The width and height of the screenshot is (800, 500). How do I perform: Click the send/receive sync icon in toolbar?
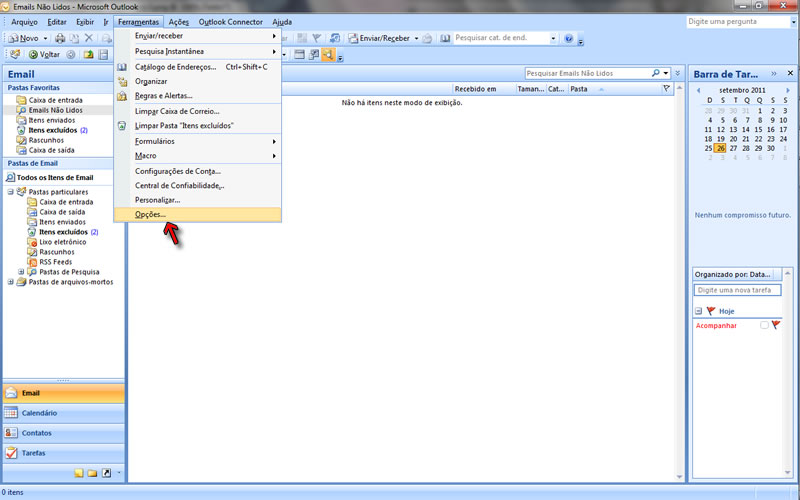[x=335, y=38]
